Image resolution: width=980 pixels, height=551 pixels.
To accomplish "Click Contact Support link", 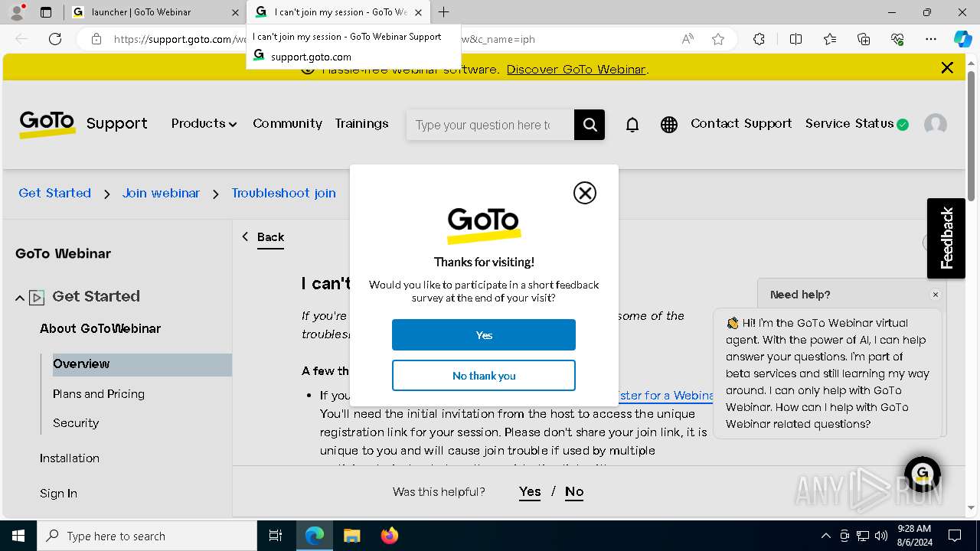I will click(741, 123).
